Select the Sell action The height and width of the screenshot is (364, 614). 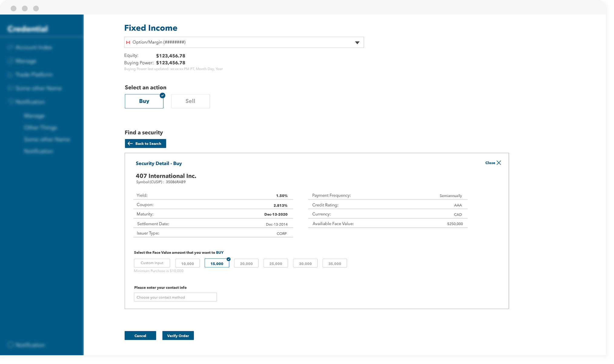click(x=190, y=101)
